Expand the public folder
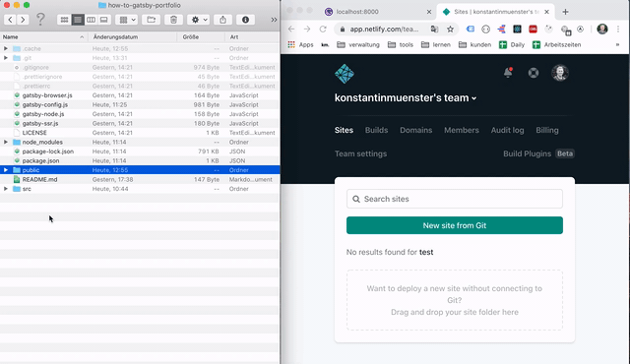The width and height of the screenshot is (630, 364). pyautogui.click(x=6, y=170)
